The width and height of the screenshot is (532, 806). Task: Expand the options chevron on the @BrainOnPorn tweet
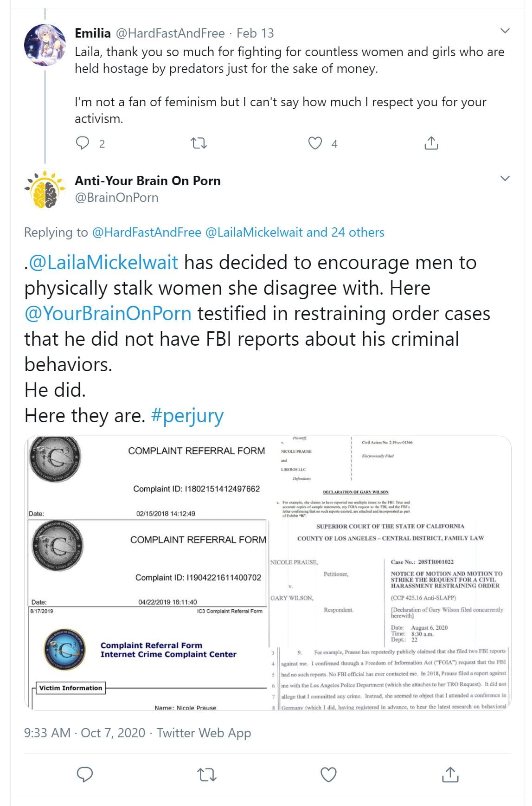point(505,179)
